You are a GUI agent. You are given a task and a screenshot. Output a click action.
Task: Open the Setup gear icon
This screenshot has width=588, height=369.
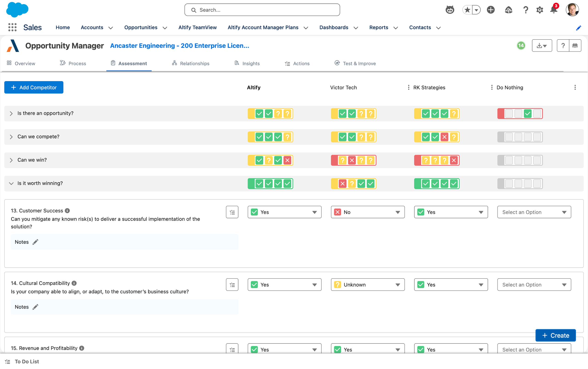[540, 10]
